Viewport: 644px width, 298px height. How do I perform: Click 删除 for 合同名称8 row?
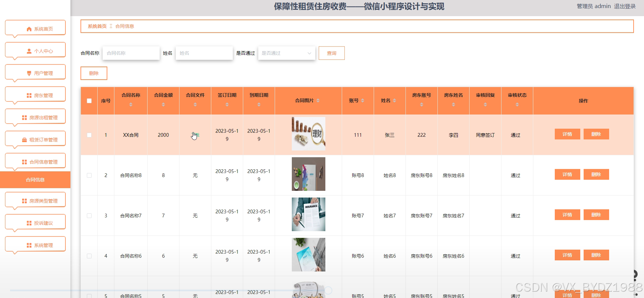[x=596, y=174]
